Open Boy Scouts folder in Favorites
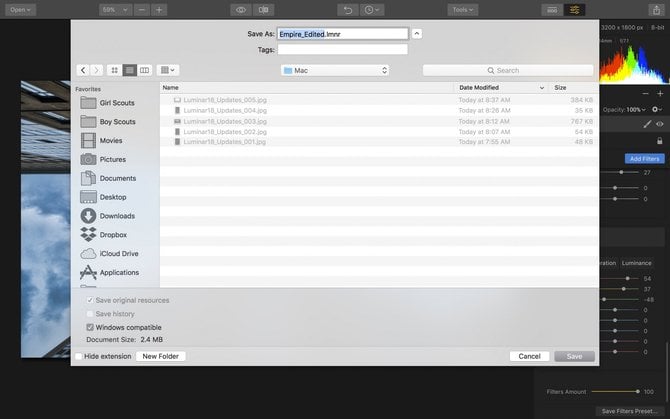 coord(108,122)
